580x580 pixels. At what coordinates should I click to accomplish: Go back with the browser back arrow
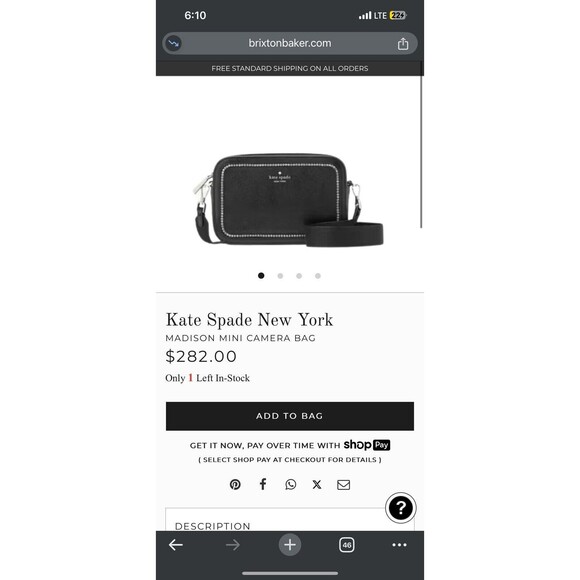pyautogui.click(x=176, y=545)
